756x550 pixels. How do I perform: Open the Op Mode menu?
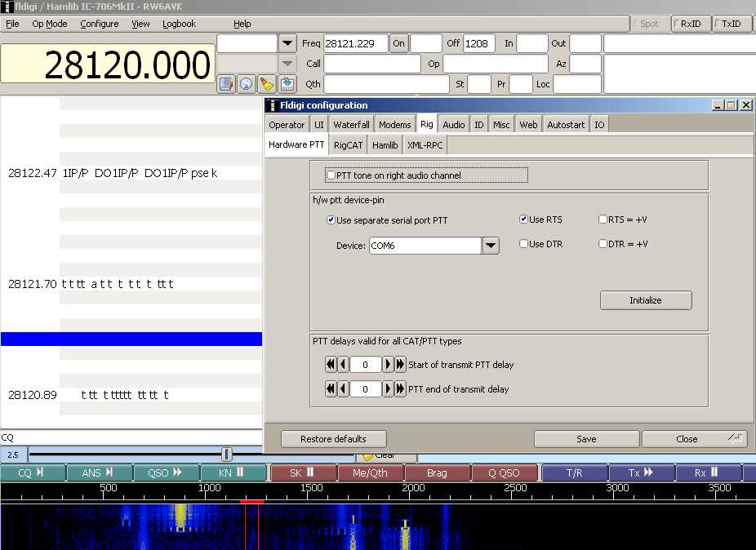point(50,24)
